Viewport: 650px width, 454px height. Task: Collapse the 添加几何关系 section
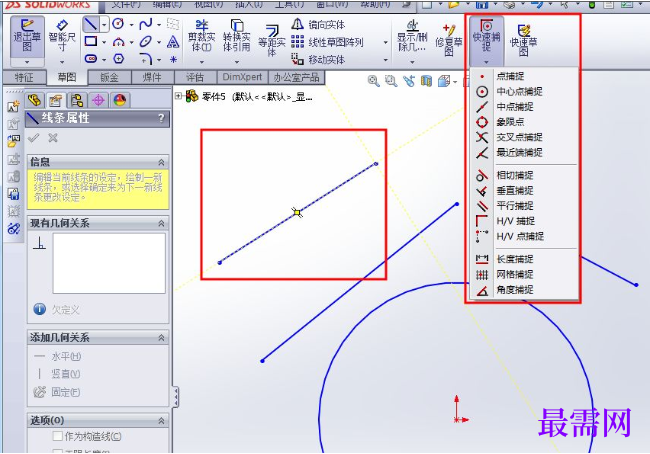pyautogui.click(x=161, y=338)
